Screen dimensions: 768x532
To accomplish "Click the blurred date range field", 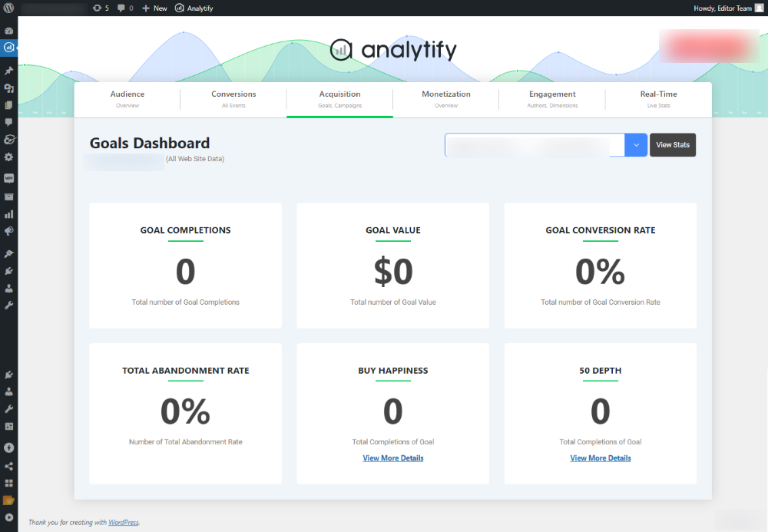I will coord(535,145).
